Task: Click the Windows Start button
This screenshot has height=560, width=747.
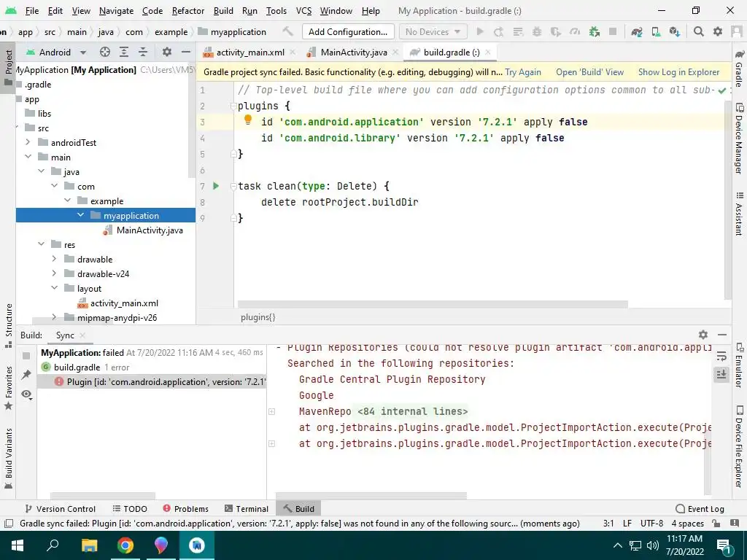Action: click(x=18, y=545)
